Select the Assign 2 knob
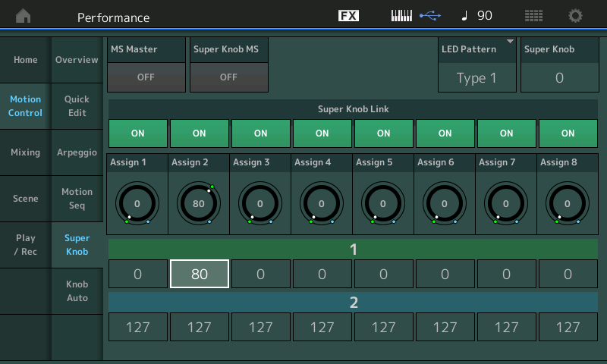The width and height of the screenshot is (607, 364). click(199, 204)
